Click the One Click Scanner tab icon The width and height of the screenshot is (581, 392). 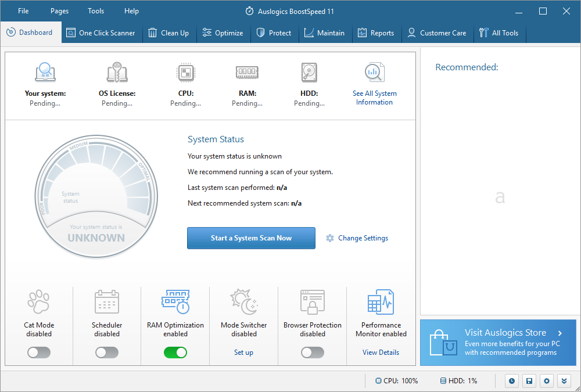(70, 33)
